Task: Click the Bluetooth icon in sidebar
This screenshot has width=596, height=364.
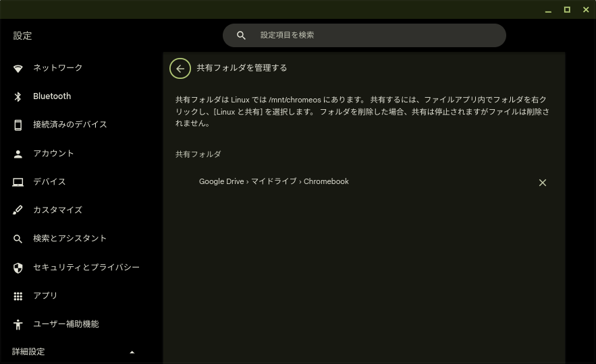Action: click(18, 96)
